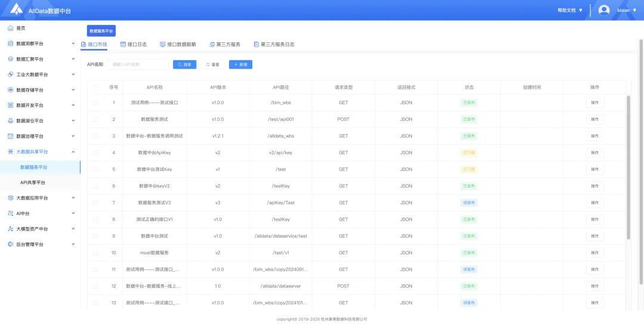Click the API路径 column header
Screen dimensions: 644x326
click(281, 88)
